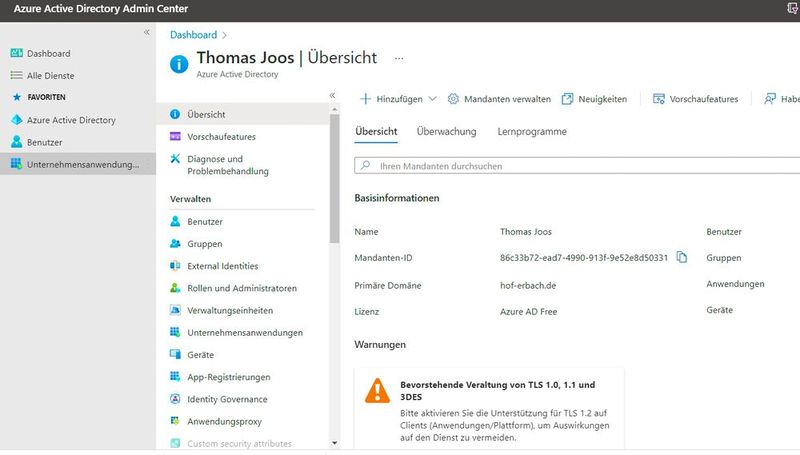Click the Mandanten verwalten gear icon
Viewport: 800px width, 455px height.
point(453,98)
